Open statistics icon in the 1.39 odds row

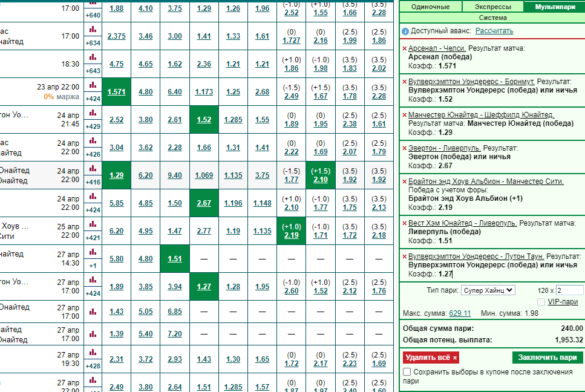(93, 334)
